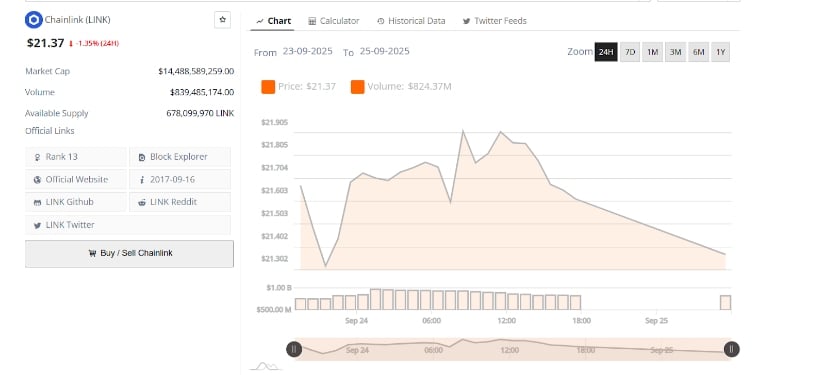Click the Chainlink logo icon
This screenshot has height=375, width=825.
point(34,20)
